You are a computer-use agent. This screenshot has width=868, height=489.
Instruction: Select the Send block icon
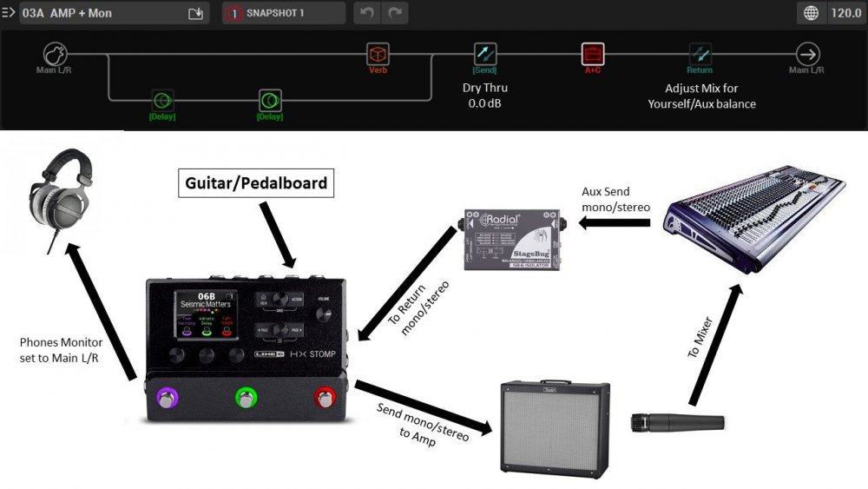coord(485,54)
